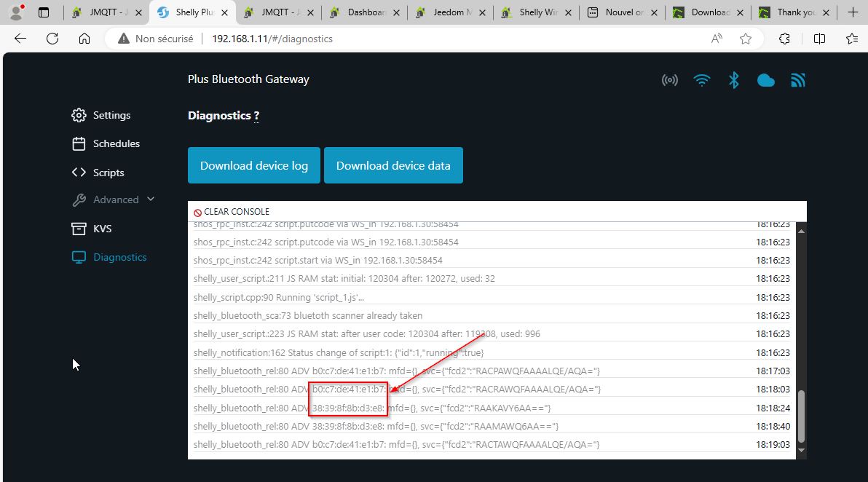Switch to first JMQTT browser tab

[x=105, y=12]
